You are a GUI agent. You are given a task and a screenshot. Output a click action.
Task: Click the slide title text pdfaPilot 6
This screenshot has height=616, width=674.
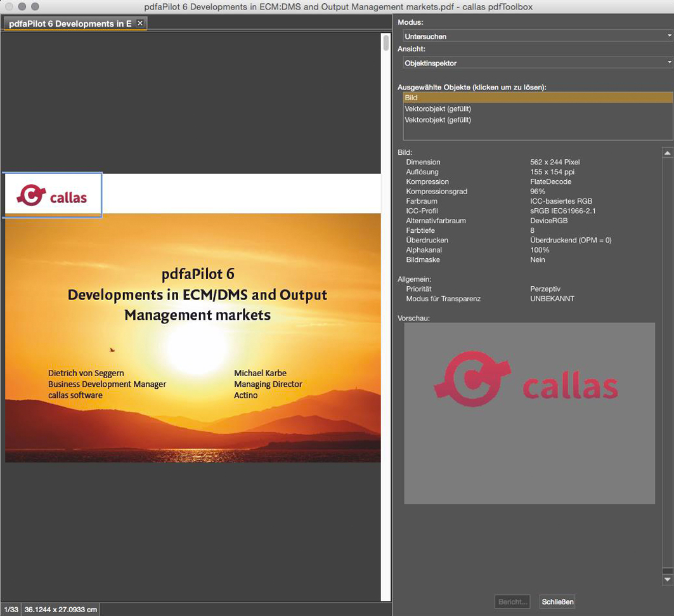coord(198,274)
